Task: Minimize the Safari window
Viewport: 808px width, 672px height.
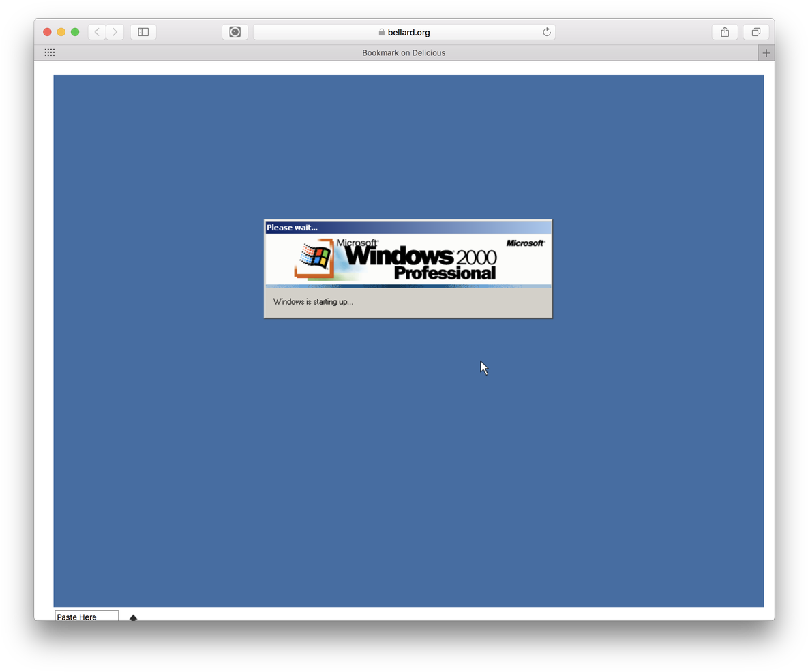Action: click(x=61, y=32)
